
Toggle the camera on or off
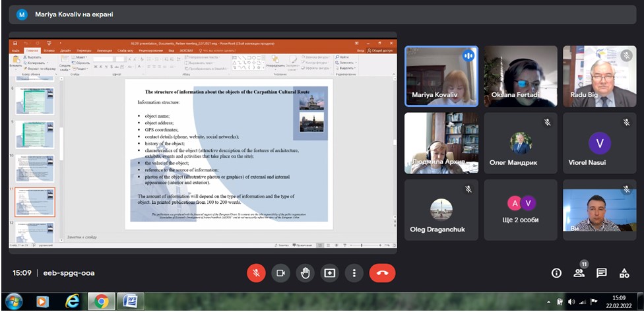click(280, 272)
